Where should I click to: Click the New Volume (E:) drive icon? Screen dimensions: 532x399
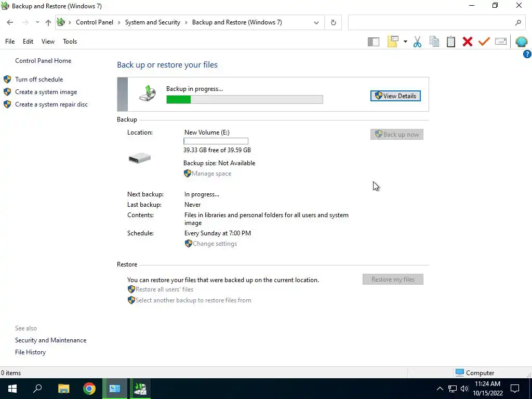(x=139, y=158)
